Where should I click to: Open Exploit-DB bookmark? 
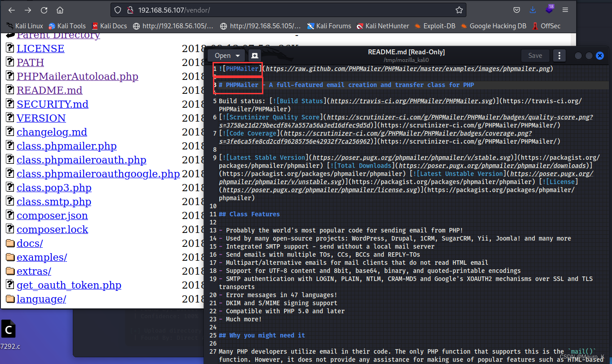click(435, 26)
